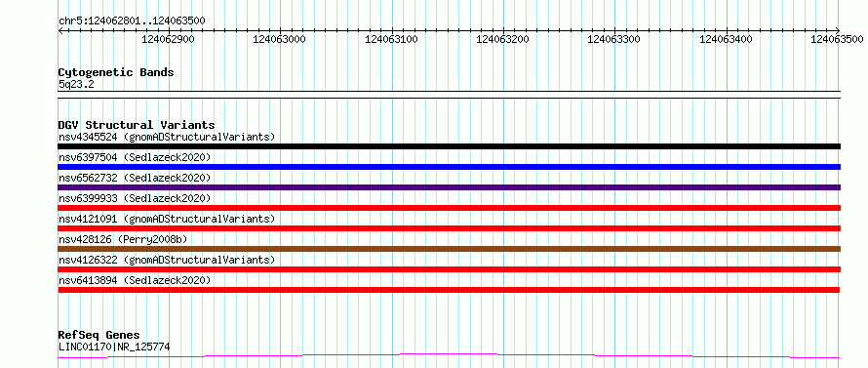Screen dimensions: 868x368
Task: Click ruler position 124063100
Action: [x=392, y=39]
